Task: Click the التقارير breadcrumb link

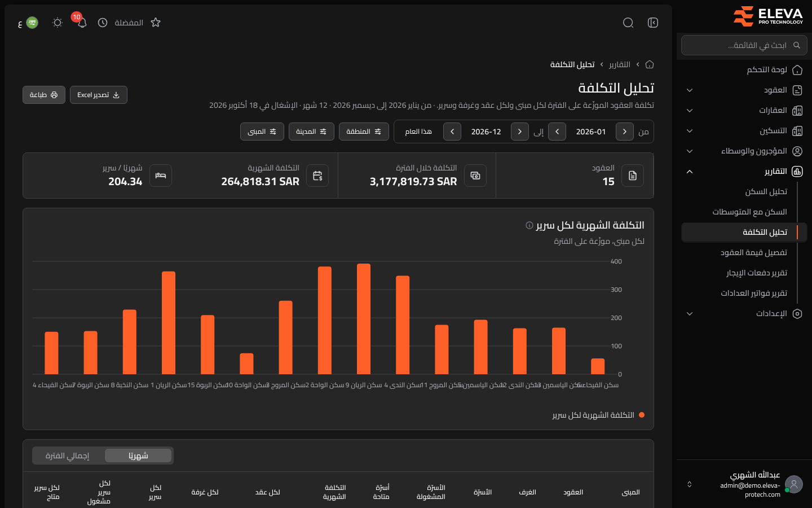Action: point(619,64)
